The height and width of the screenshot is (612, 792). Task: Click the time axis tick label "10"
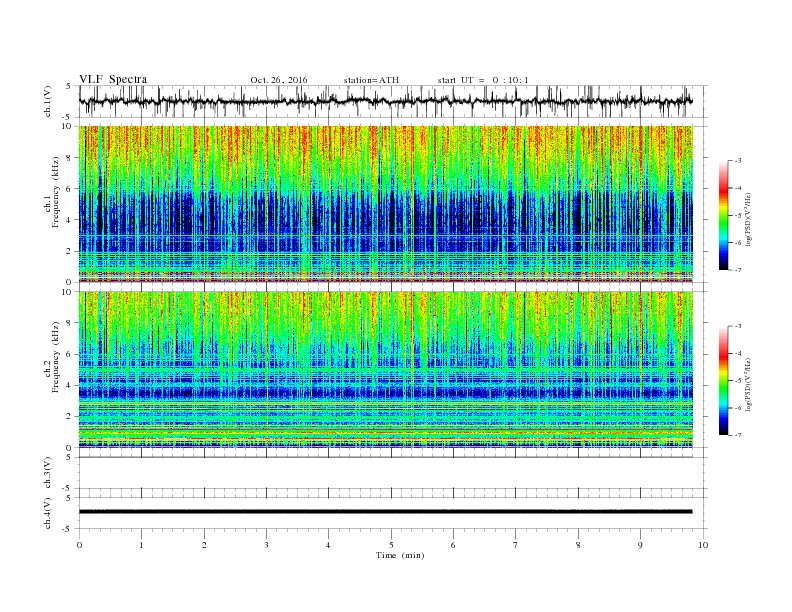click(x=703, y=545)
